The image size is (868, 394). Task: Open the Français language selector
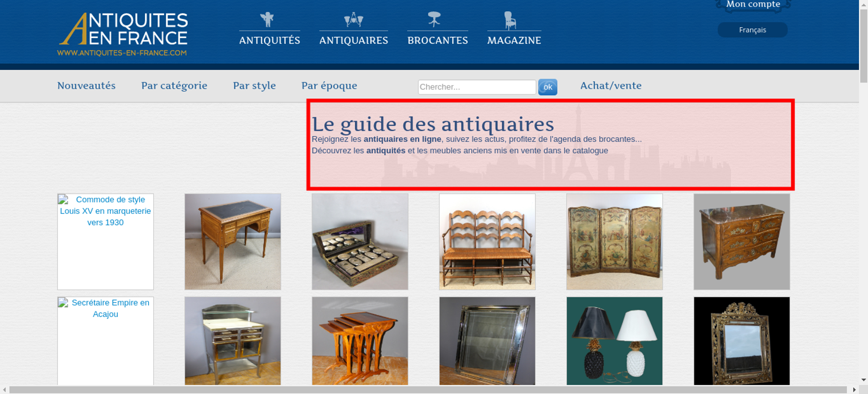coord(752,30)
